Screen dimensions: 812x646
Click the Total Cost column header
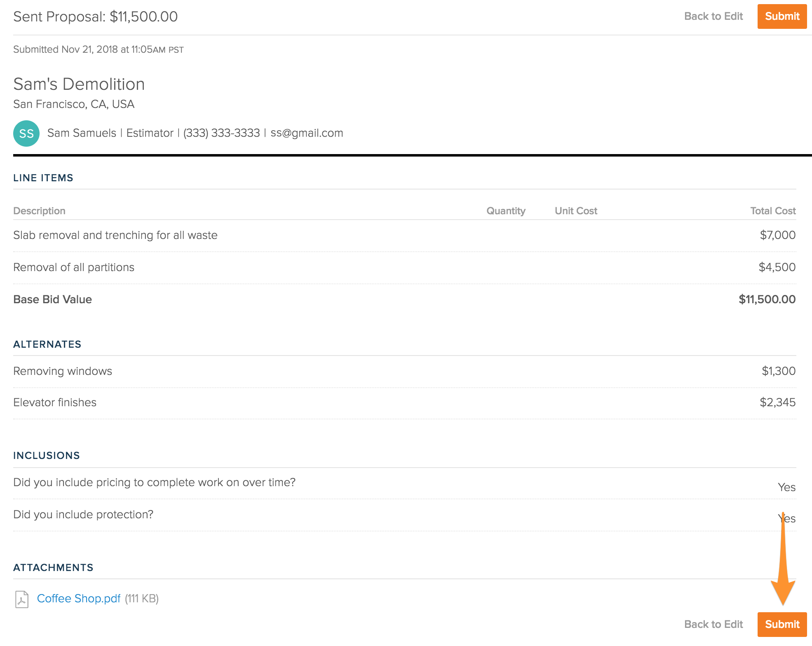pos(773,211)
